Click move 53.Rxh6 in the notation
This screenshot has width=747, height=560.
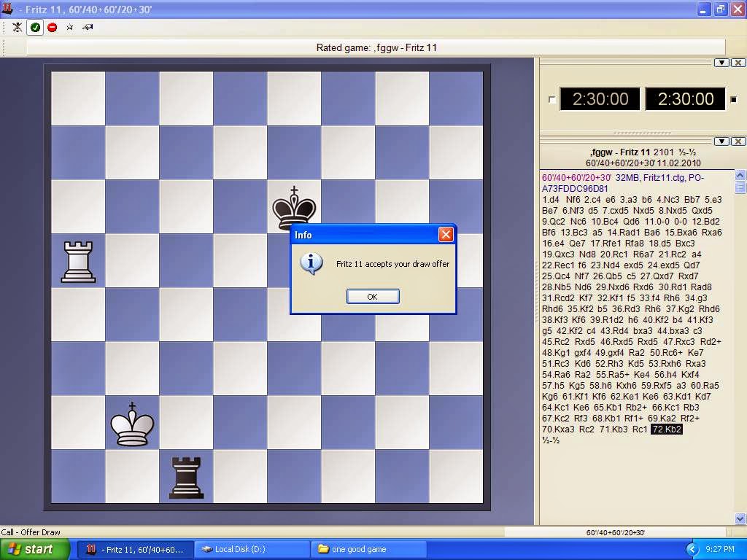(665, 364)
